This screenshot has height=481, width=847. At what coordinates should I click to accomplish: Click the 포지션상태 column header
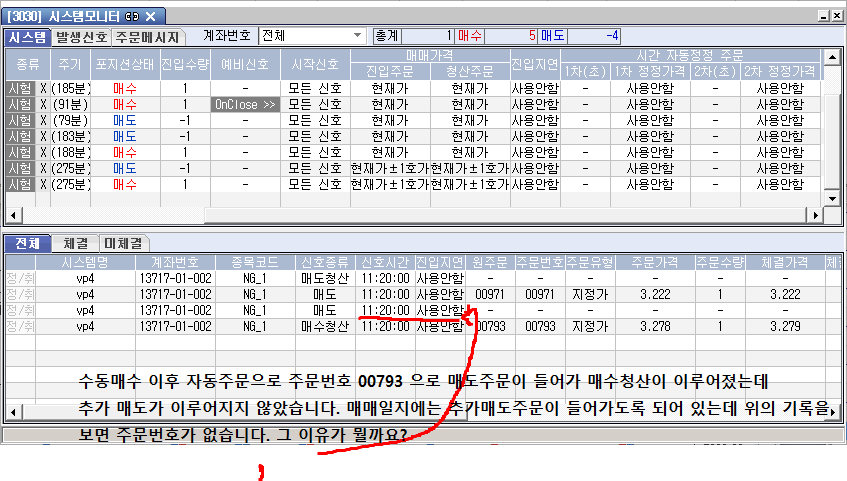pos(122,64)
